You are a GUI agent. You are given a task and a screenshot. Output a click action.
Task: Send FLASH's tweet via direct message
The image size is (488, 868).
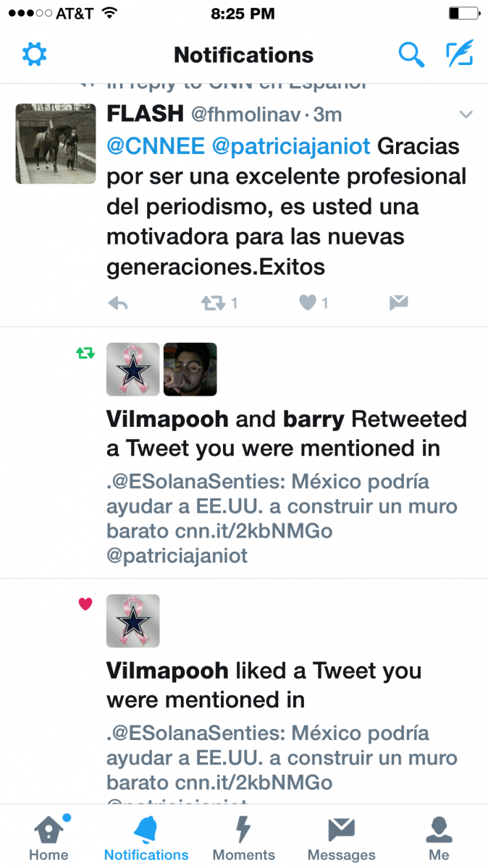[398, 304]
